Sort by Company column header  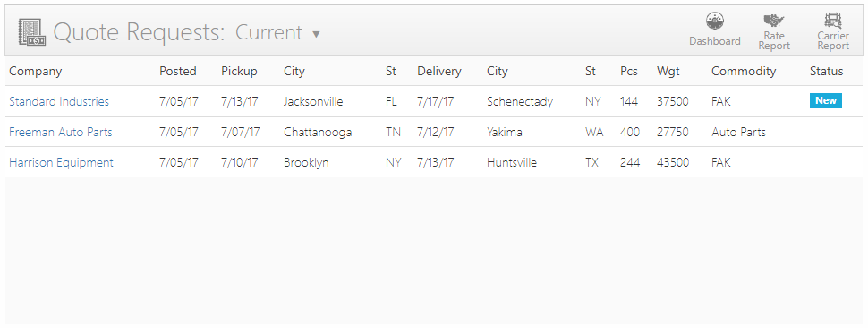[36, 72]
